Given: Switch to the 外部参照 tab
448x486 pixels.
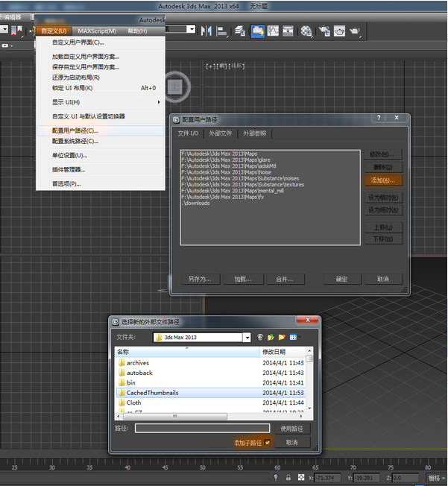Looking at the screenshot, I should [254, 133].
